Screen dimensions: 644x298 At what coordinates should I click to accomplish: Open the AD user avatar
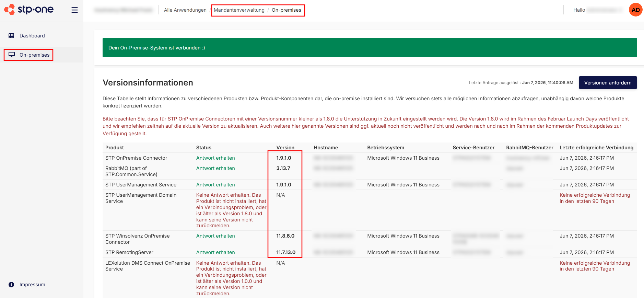(635, 10)
